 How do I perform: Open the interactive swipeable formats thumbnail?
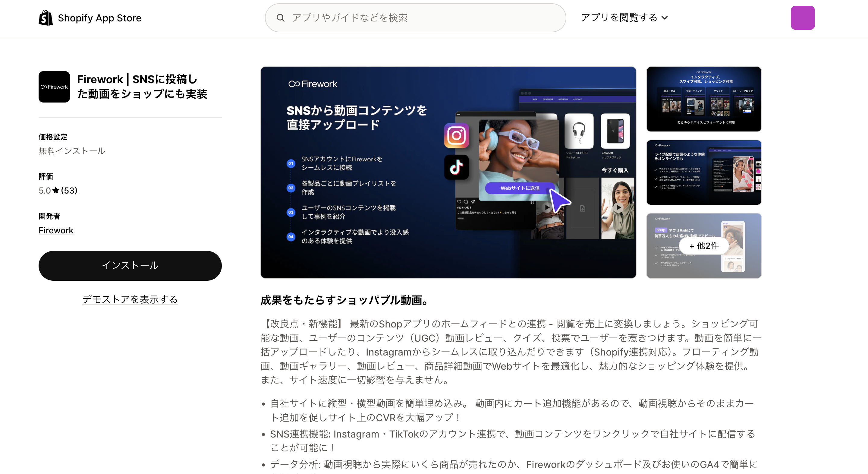coord(704,99)
